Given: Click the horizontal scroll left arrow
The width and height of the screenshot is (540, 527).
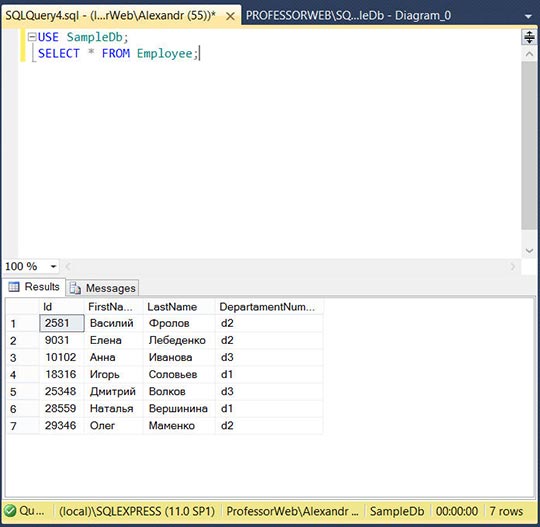Looking at the screenshot, I should point(68,266).
